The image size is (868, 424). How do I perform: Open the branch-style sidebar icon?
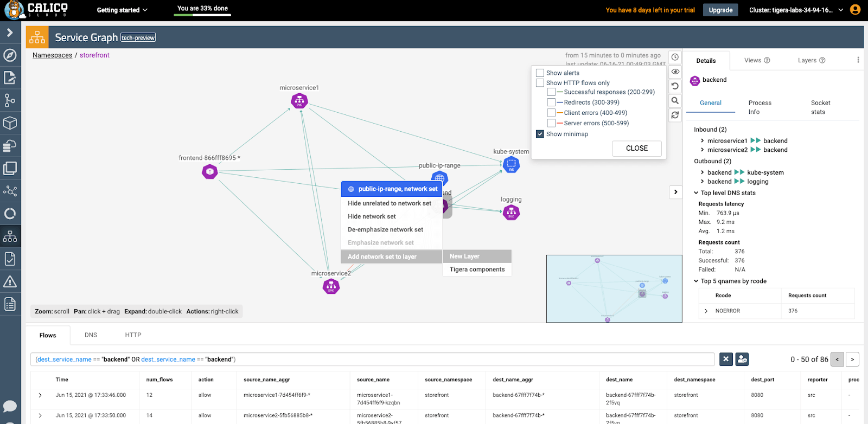[x=10, y=100]
